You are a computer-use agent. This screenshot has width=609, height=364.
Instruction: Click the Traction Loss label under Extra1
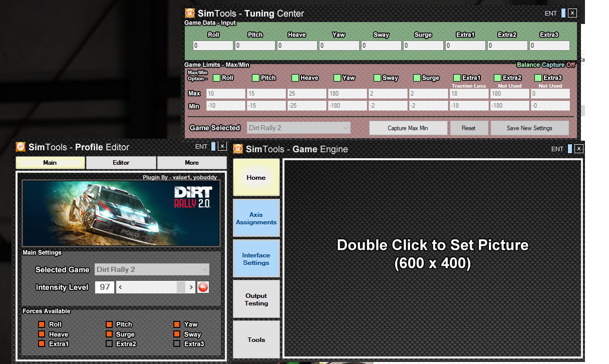tap(469, 86)
